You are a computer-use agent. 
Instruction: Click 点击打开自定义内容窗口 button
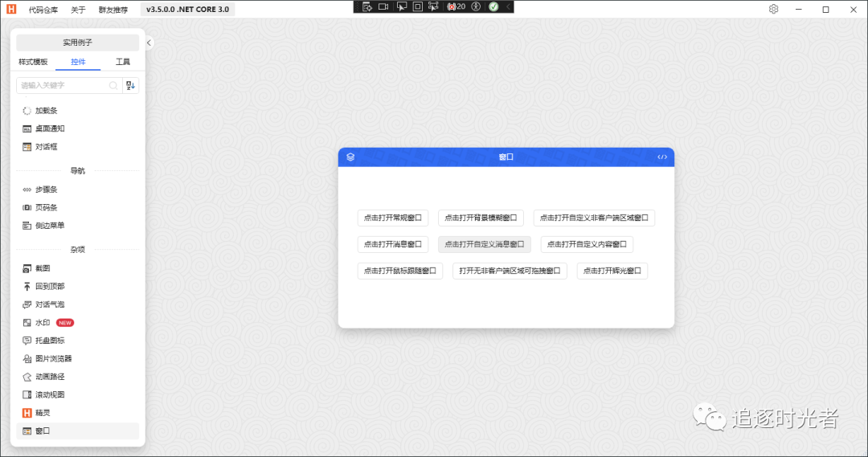(x=587, y=244)
